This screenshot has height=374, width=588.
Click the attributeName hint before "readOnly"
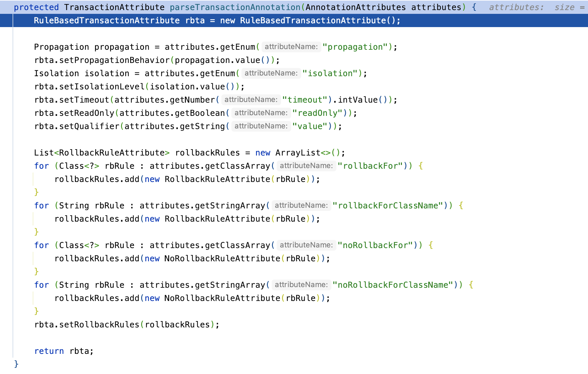[261, 113]
